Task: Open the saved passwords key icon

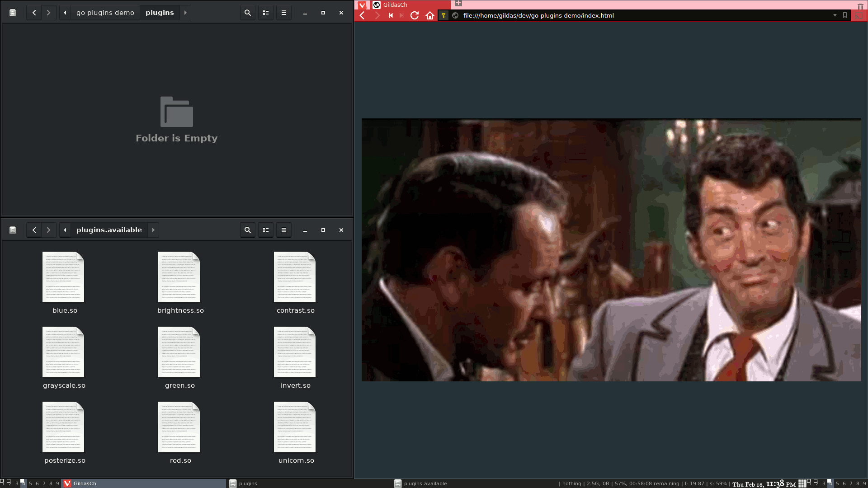Action: [443, 15]
